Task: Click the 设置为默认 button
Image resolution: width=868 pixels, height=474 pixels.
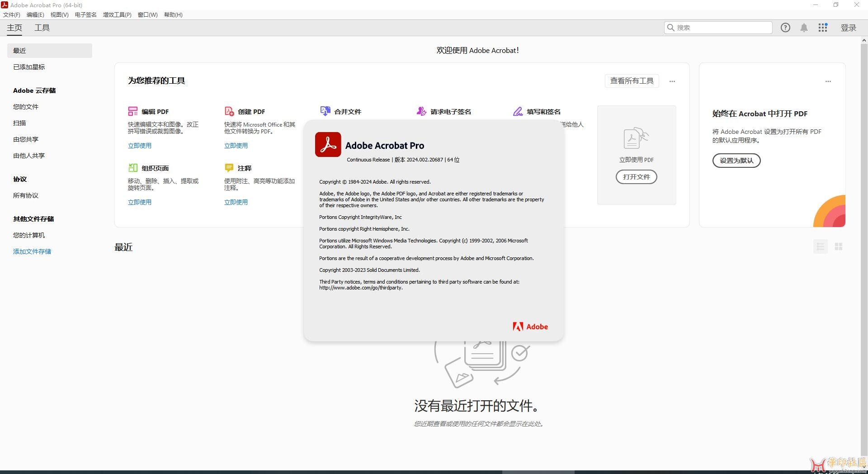Action: (736, 161)
